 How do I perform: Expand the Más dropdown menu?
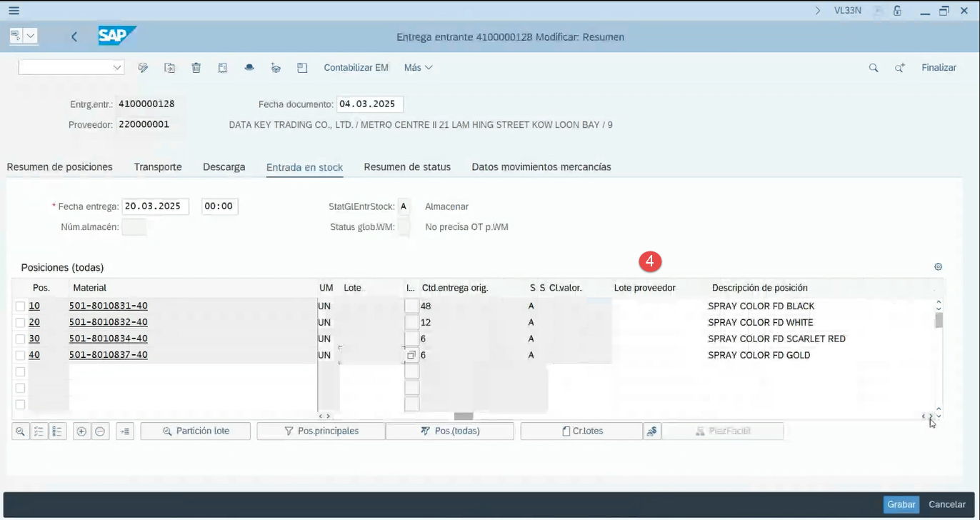click(418, 68)
